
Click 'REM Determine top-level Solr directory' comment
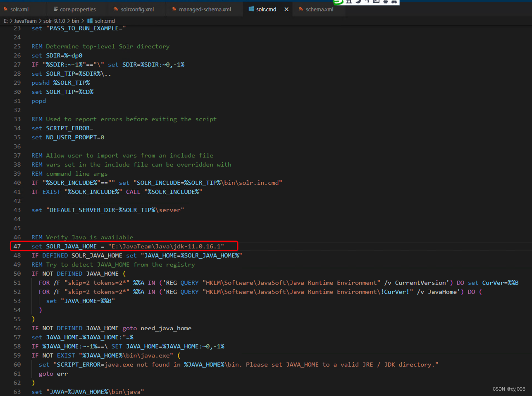pos(100,46)
